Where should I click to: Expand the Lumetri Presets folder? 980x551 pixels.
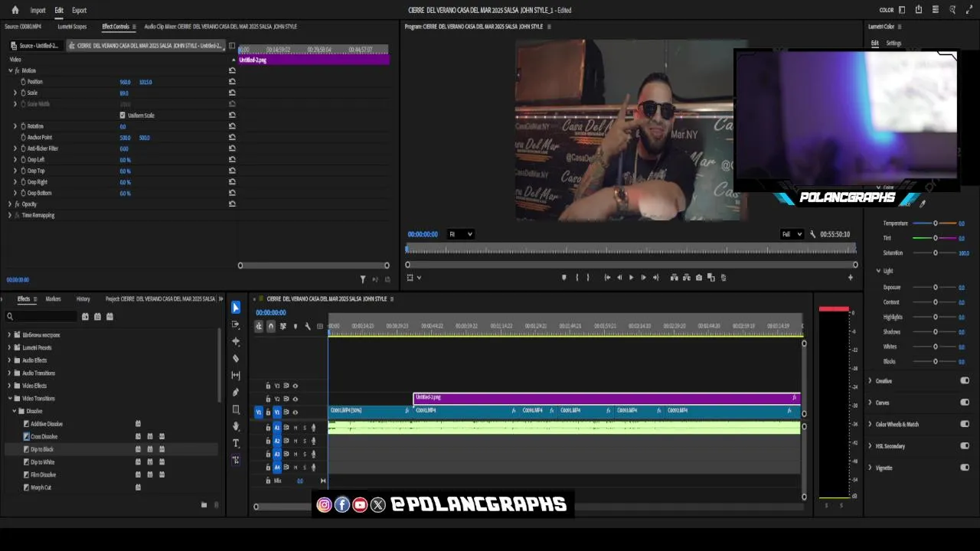(9, 347)
